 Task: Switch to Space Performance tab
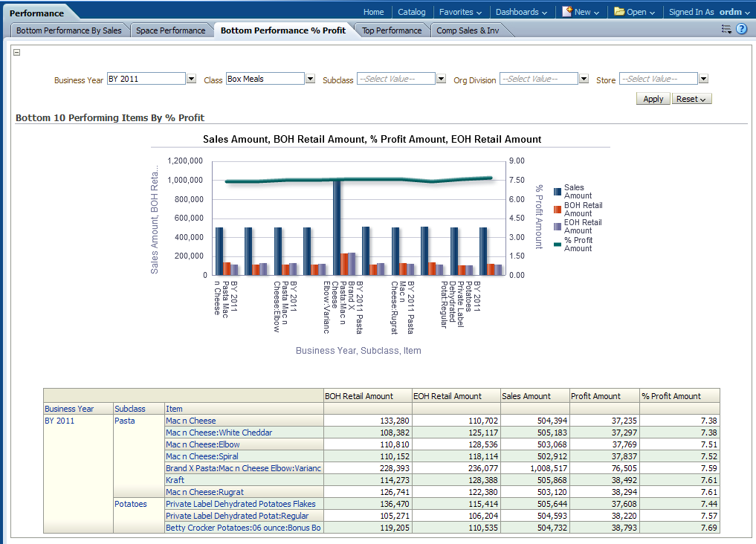[x=170, y=30]
